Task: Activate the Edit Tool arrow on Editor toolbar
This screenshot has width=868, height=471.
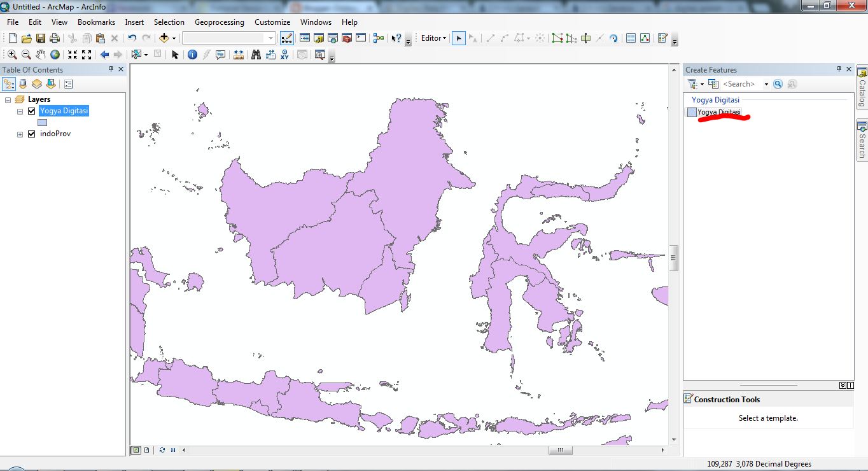Action: [x=459, y=38]
